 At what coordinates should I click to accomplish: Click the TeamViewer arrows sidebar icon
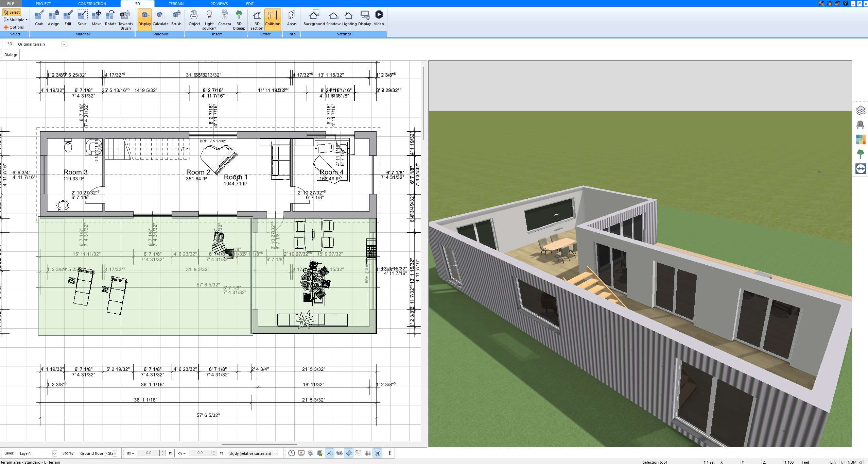coord(860,169)
